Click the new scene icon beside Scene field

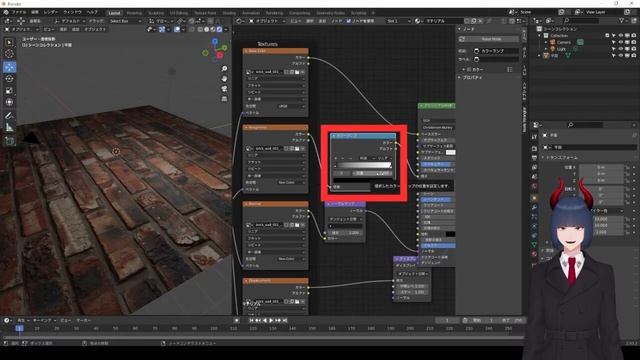(562, 12)
